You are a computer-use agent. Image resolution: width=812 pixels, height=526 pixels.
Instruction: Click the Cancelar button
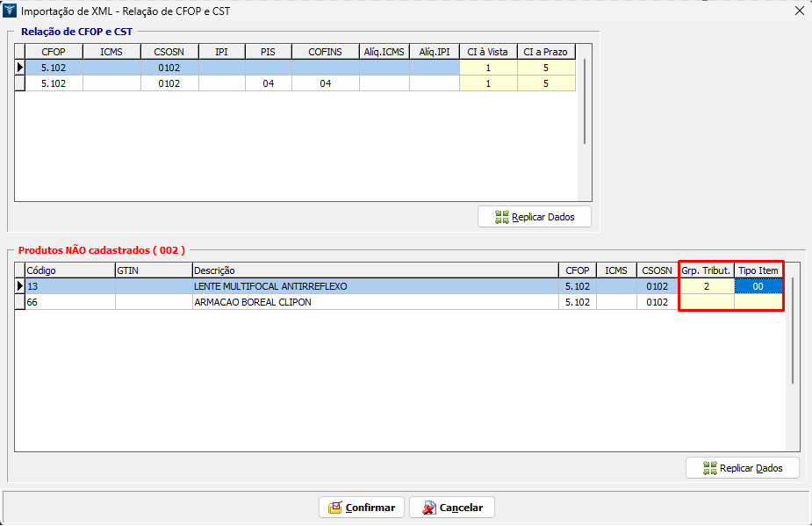click(x=452, y=508)
